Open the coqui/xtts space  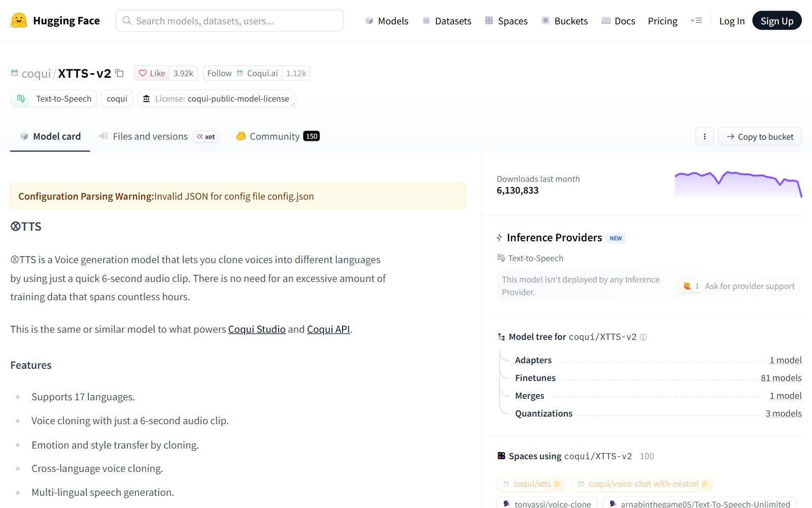[531, 484]
